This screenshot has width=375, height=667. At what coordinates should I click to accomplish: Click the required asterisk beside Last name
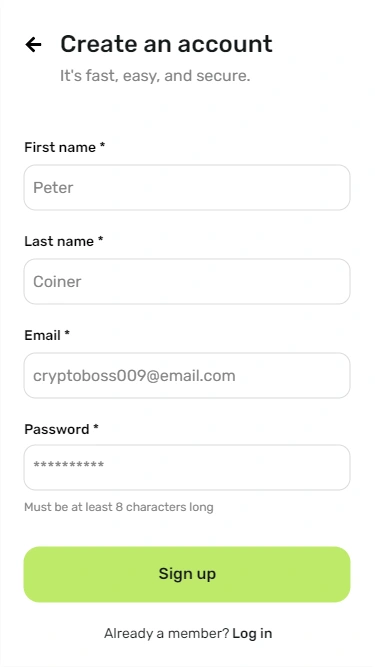tap(100, 239)
